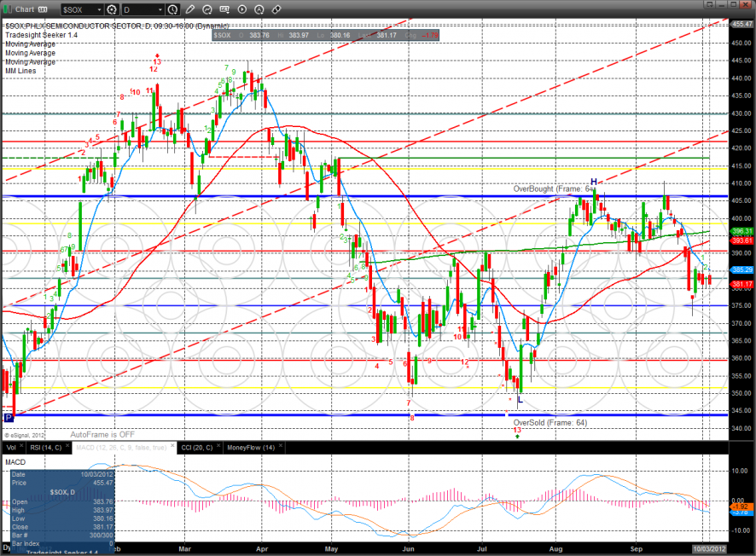Viewport: 756px width, 556px height.
Task: Click the 385.29 blue moving average price tag
Action: coord(742,269)
